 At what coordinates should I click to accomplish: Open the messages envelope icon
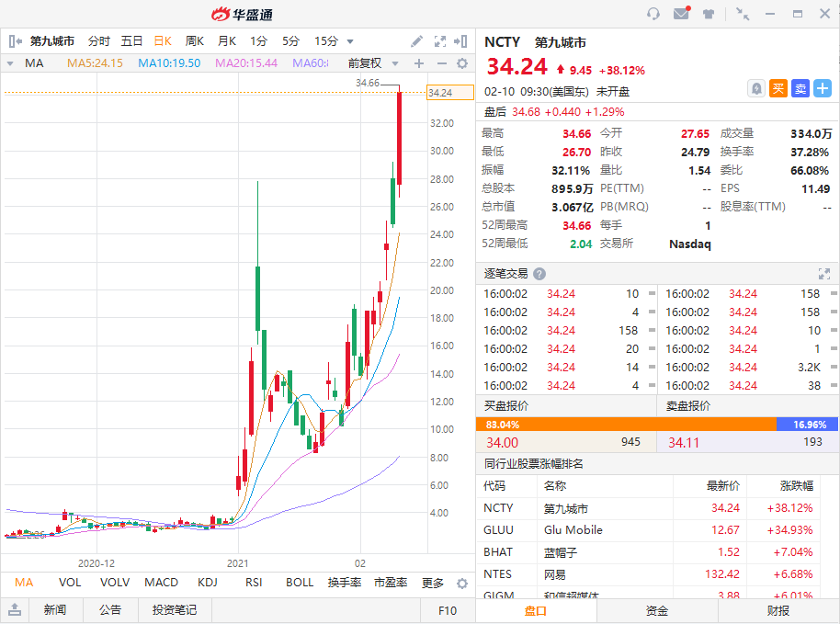[x=681, y=14]
